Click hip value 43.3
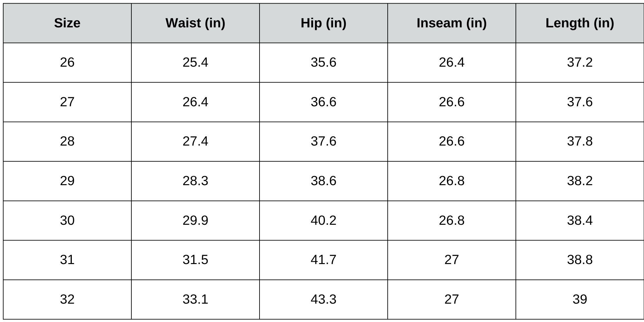The width and height of the screenshot is (644, 322). tap(323, 299)
